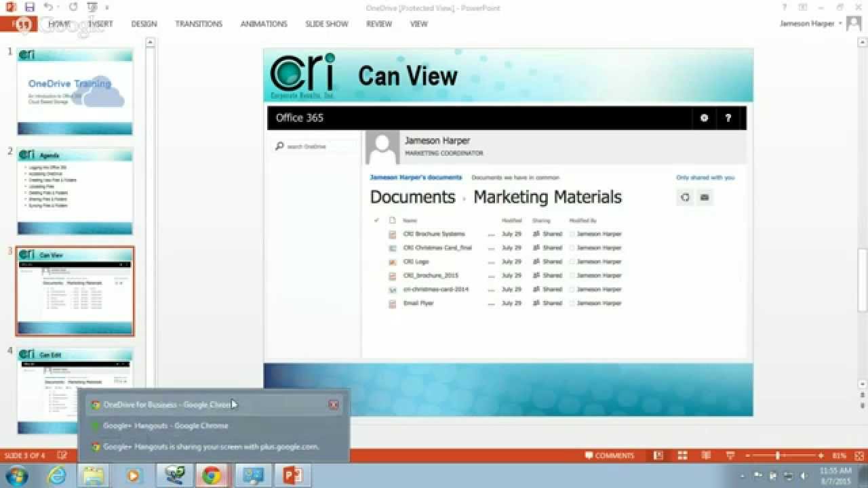Open Windows Media Player from the taskbar
This screenshot has width=868, height=488.
(133, 475)
